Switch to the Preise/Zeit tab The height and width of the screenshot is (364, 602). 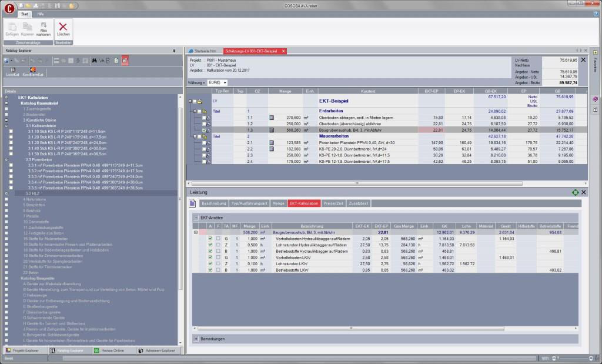(333, 203)
